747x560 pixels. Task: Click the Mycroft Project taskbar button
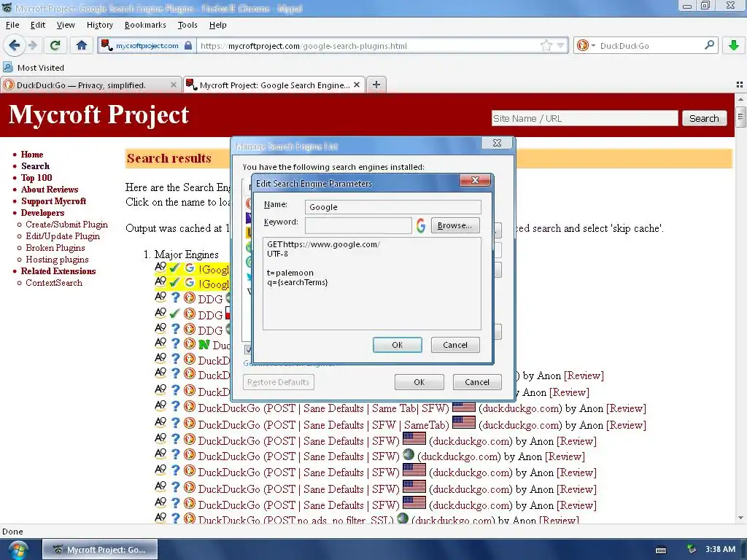pyautogui.click(x=99, y=550)
